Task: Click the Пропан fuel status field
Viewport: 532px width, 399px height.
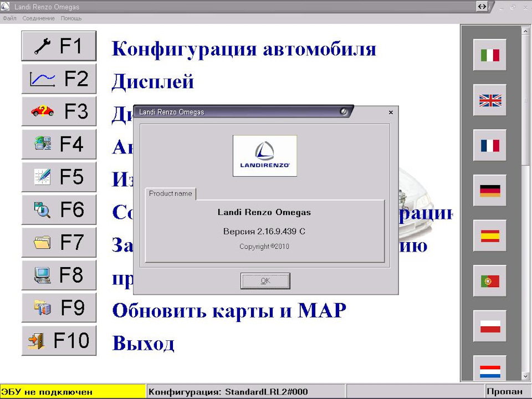Action: [x=507, y=392]
